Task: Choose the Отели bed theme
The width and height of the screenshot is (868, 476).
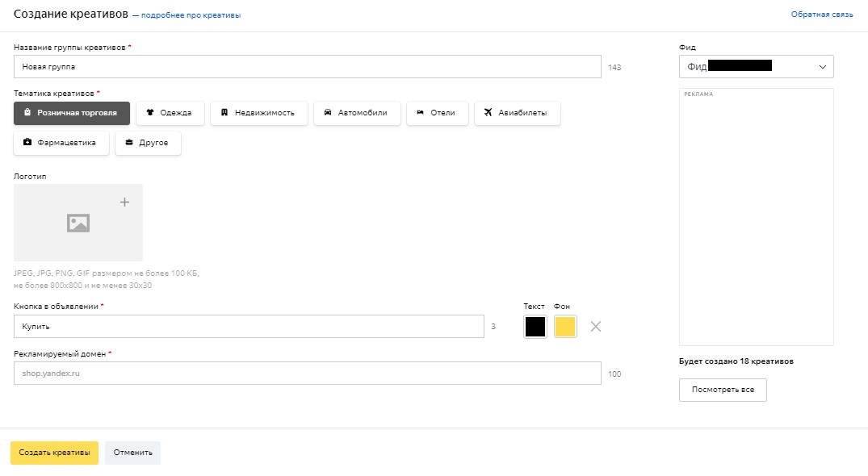Action: click(x=437, y=113)
